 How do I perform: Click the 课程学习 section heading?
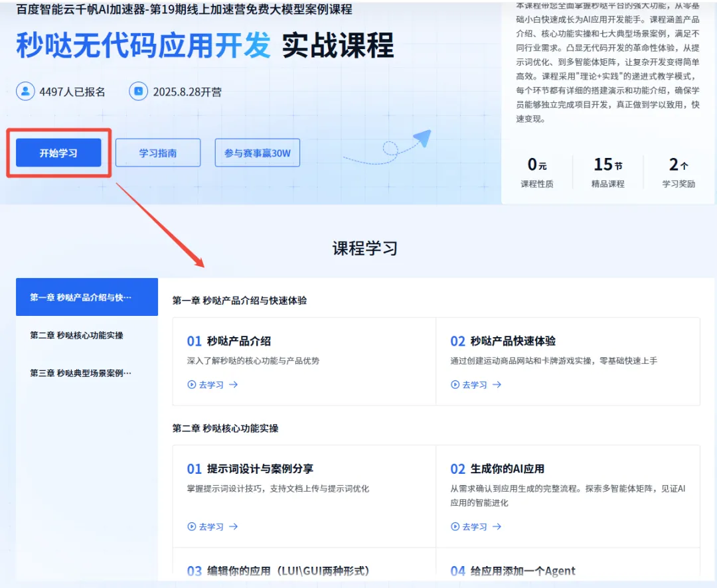[365, 248]
